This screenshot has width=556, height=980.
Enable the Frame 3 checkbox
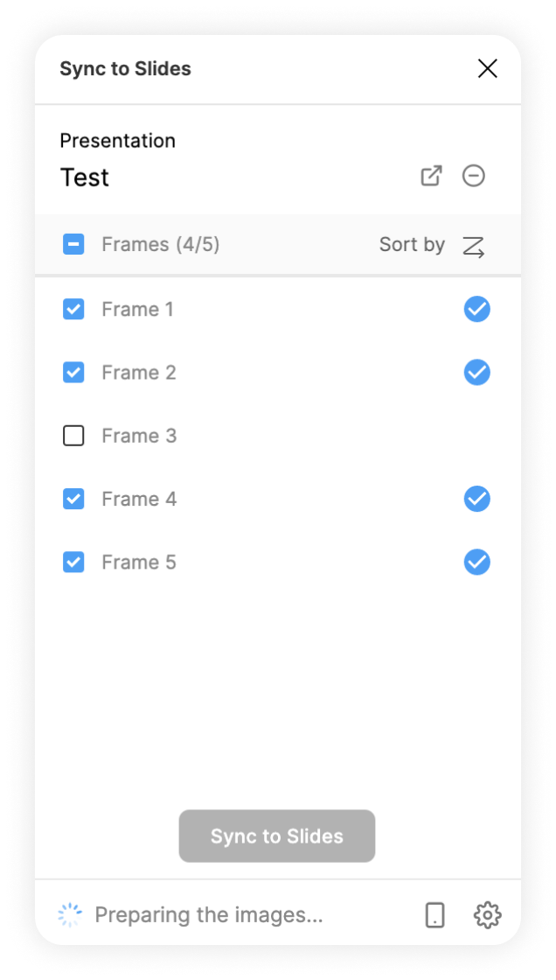pyautogui.click(x=73, y=435)
